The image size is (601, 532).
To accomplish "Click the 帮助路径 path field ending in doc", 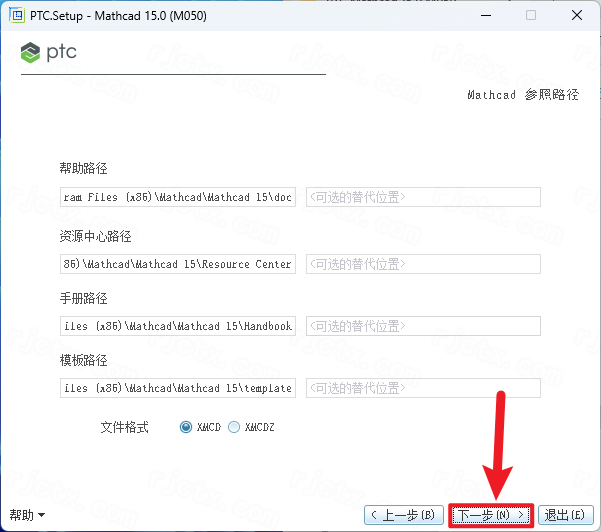I will [x=177, y=197].
